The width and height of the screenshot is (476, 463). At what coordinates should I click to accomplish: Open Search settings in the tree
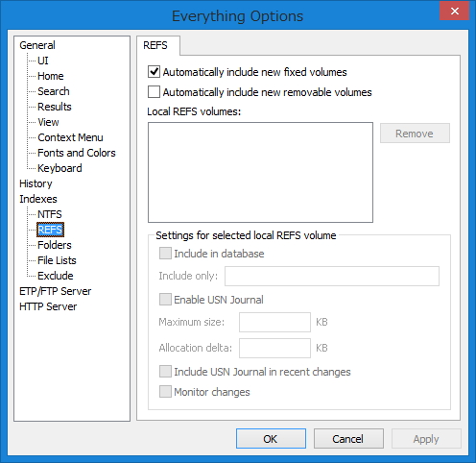(54, 91)
